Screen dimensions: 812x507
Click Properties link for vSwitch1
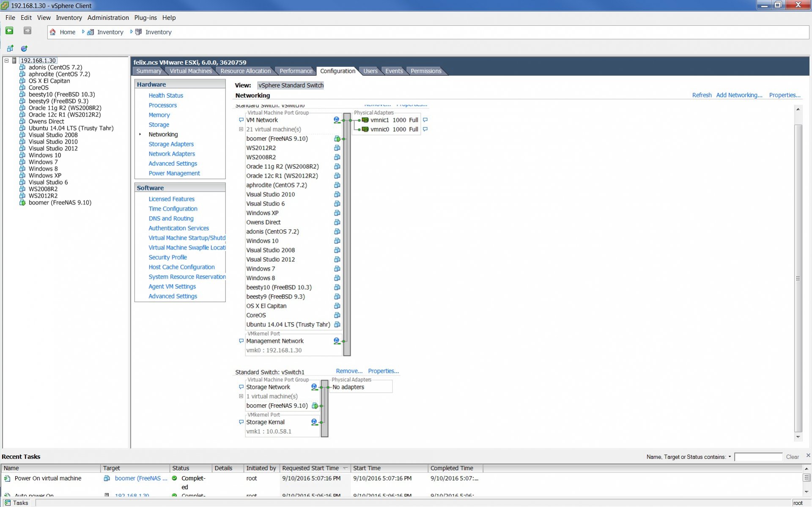[383, 371]
